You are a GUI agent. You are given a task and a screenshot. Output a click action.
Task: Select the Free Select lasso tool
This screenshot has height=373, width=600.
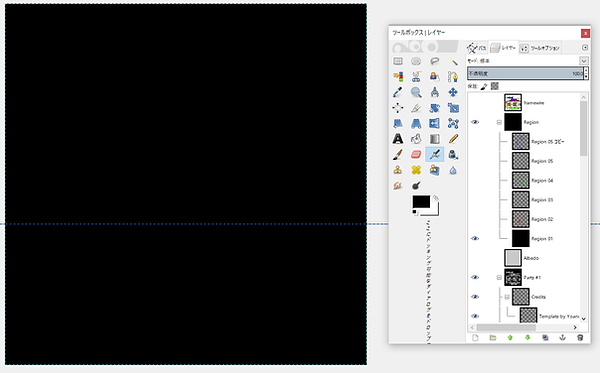(434, 61)
